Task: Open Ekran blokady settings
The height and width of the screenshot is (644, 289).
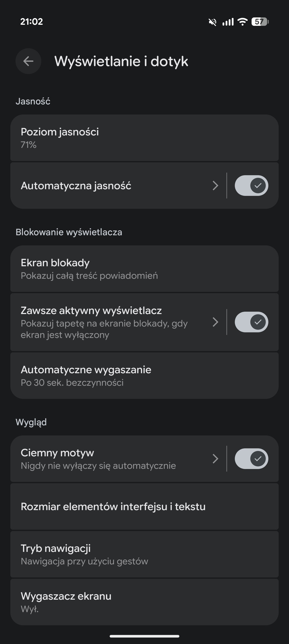Action: tap(144, 268)
